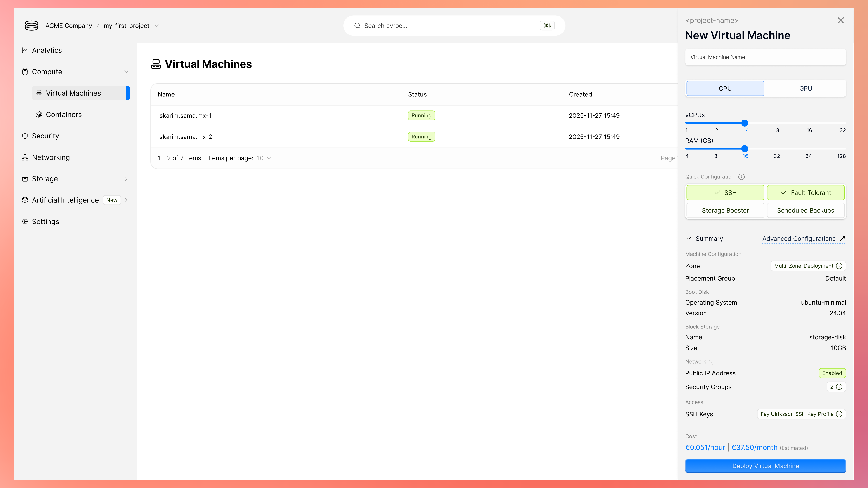Click the Analytics chart icon
The height and width of the screenshot is (488, 868).
25,51
